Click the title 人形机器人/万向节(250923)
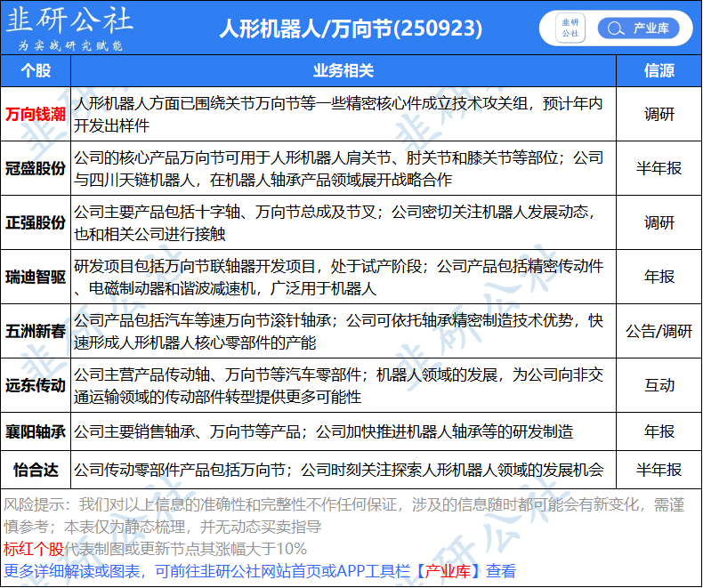 click(x=351, y=28)
